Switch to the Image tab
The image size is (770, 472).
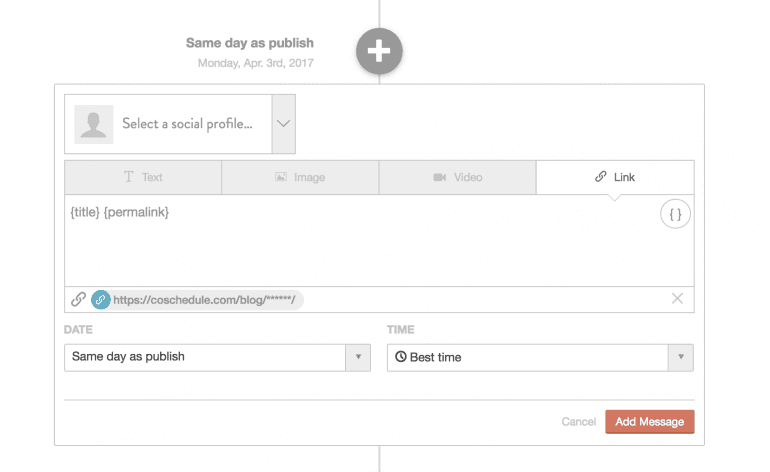click(300, 177)
